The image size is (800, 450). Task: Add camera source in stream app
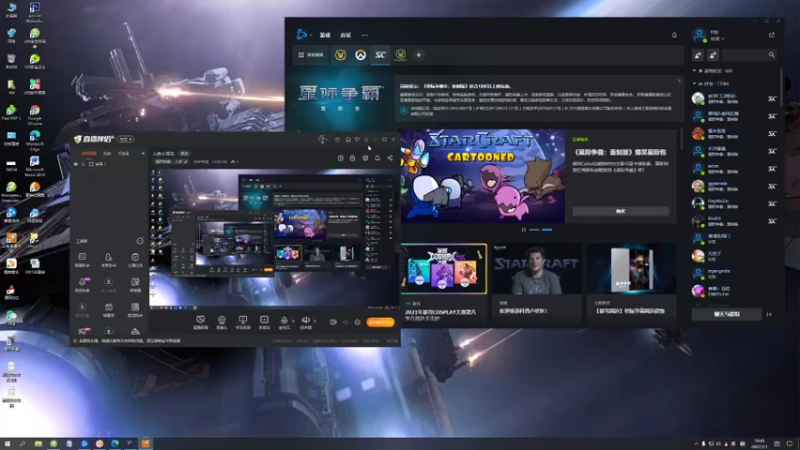(x=221, y=322)
